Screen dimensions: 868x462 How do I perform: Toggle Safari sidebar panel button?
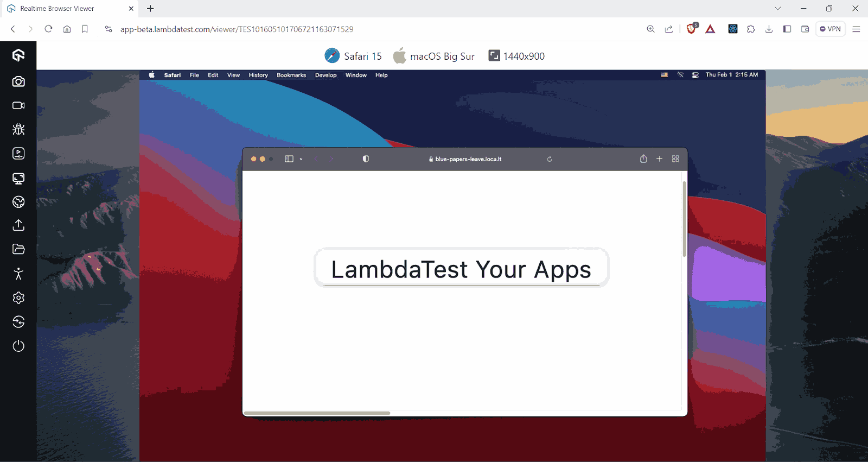(x=289, y=159)
